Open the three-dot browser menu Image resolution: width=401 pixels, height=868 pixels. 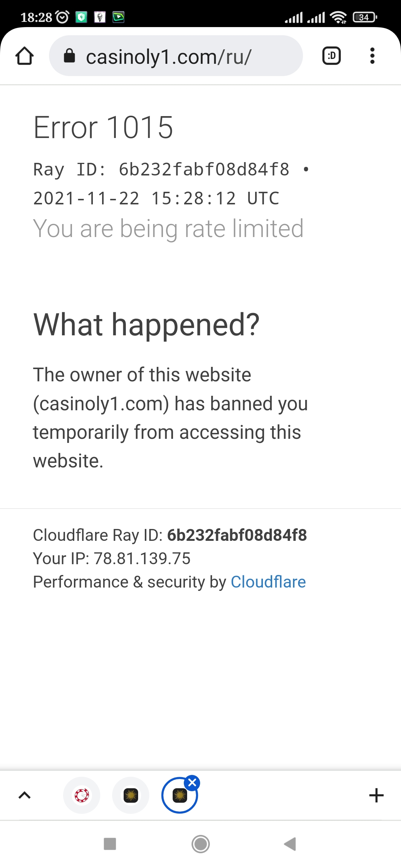tap(372, 56)
